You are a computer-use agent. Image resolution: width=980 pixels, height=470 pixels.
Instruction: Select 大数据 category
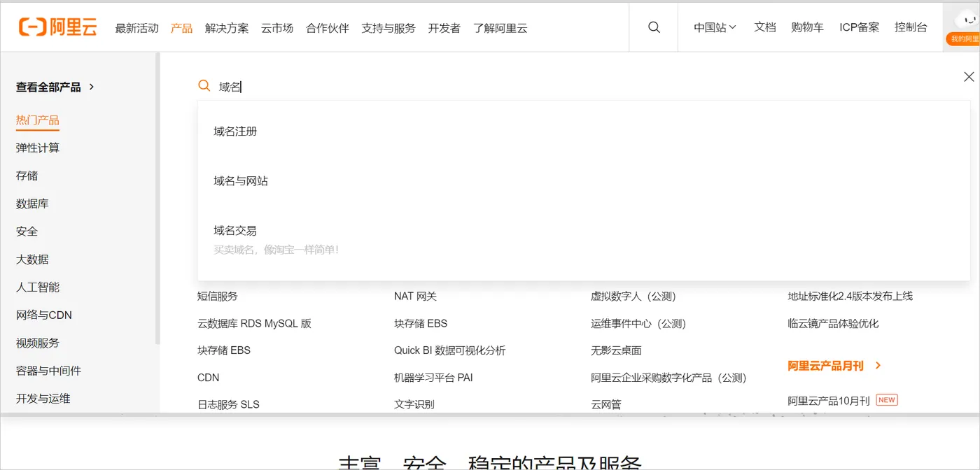point(32,259)
